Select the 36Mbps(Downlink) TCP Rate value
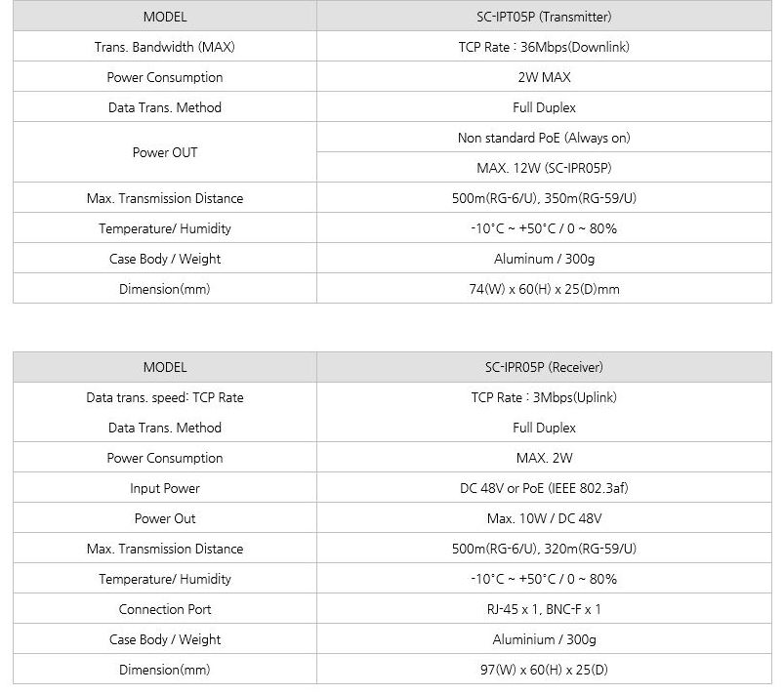 point(543,47)
